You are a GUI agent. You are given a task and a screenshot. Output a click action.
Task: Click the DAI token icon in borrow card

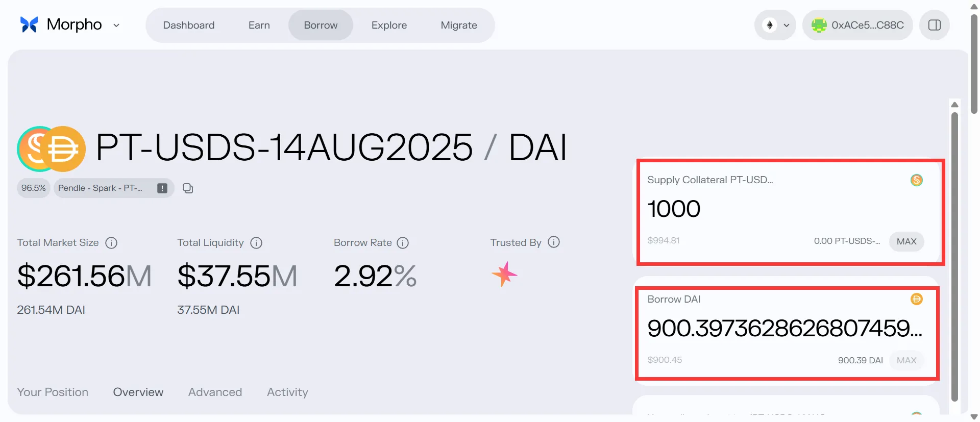pos(917,299)
